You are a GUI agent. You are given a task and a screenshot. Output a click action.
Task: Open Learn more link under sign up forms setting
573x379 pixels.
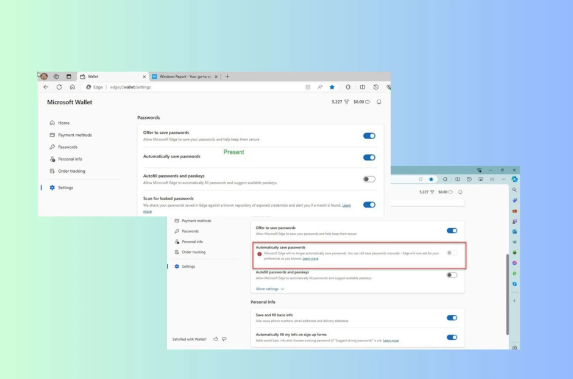(391, 340)
